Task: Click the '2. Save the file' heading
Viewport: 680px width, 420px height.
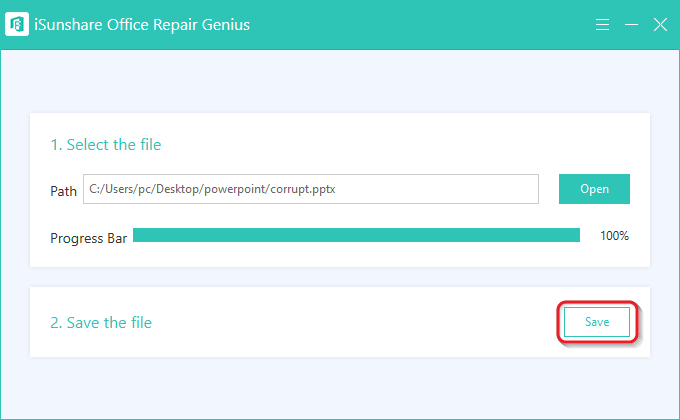Action: pos(101,322)
